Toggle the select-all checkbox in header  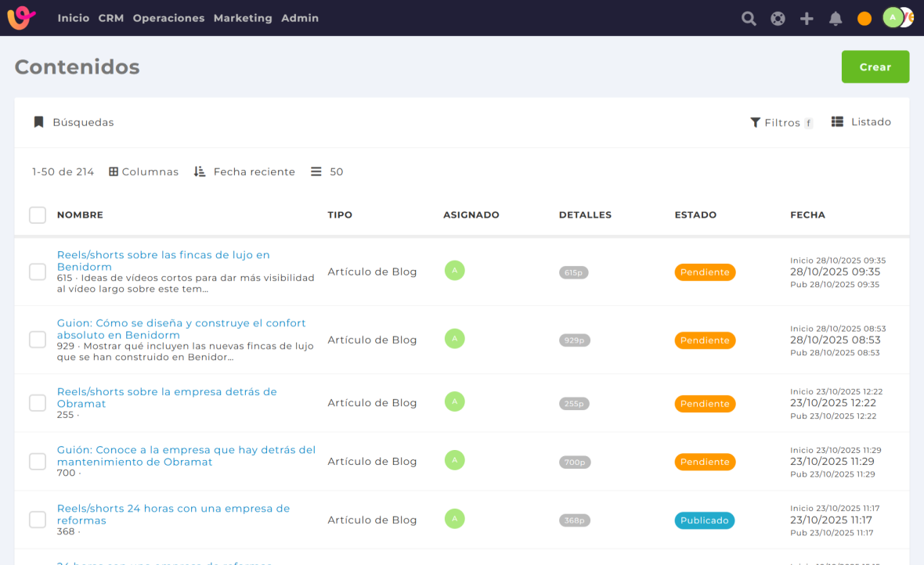tap(38, 215)
